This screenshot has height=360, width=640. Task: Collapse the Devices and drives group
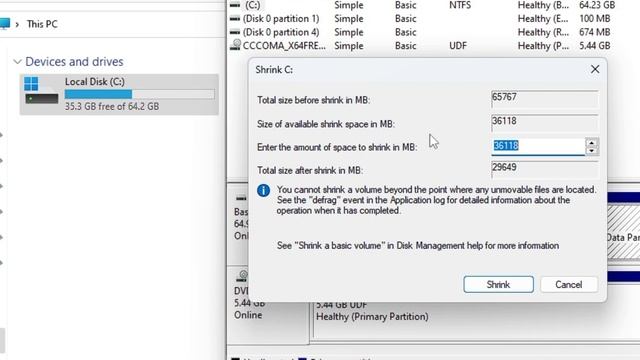(x=17, y=62)
